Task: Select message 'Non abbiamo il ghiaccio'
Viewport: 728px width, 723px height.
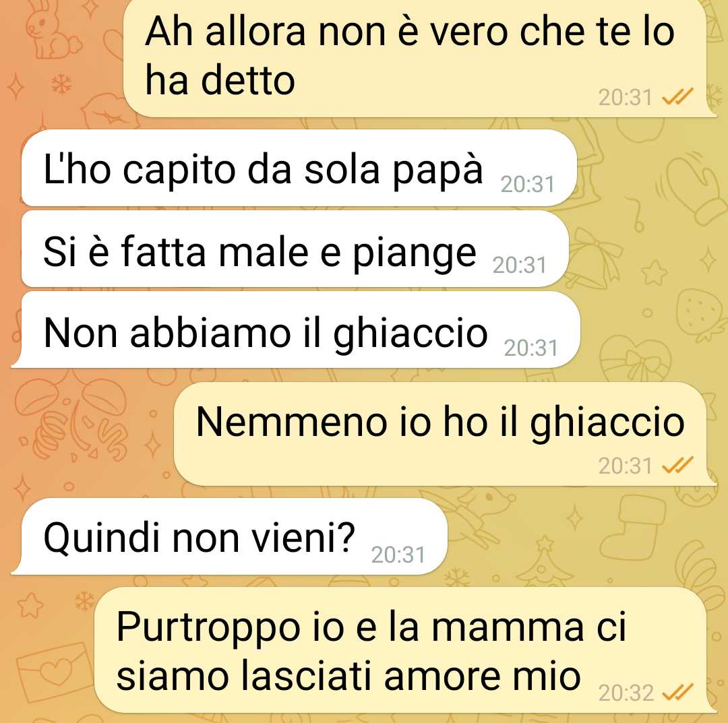Action: tap(301, 330)
